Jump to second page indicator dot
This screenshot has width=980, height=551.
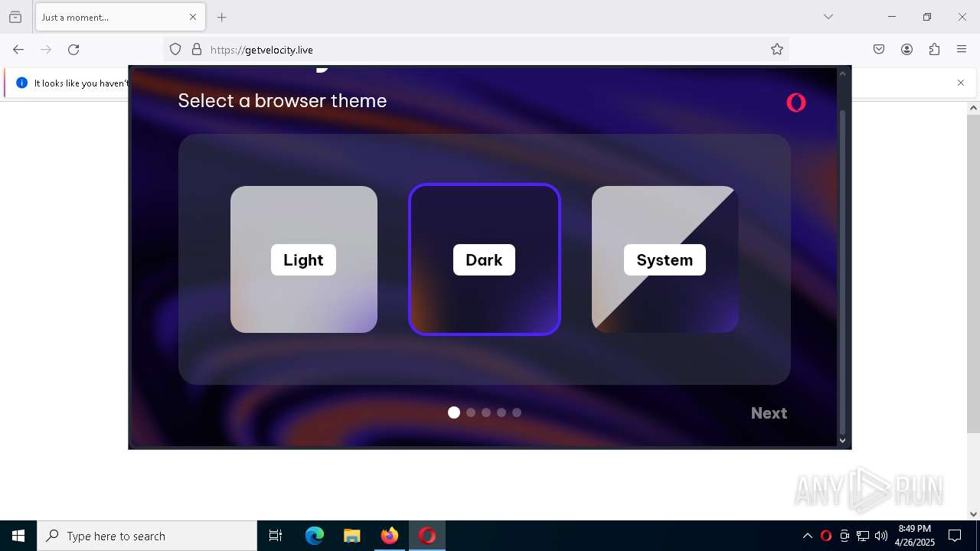point(471,412)
